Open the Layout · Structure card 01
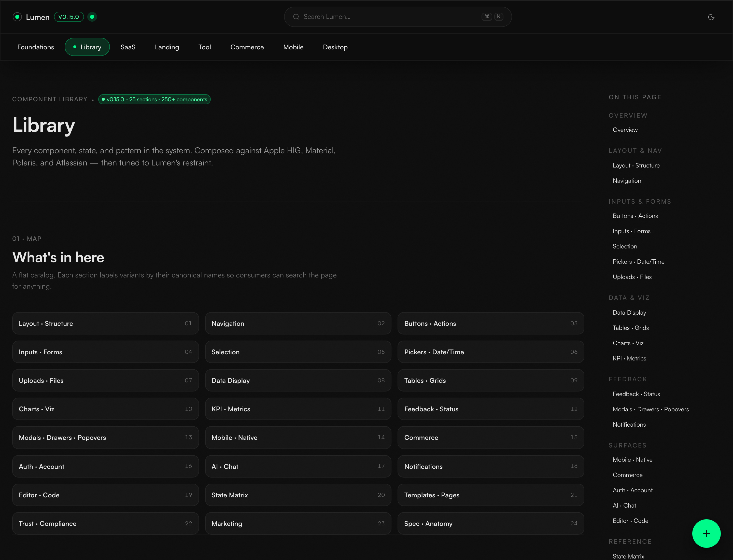Viewport: 733px width, 560px height. click(x=105, y=323)
